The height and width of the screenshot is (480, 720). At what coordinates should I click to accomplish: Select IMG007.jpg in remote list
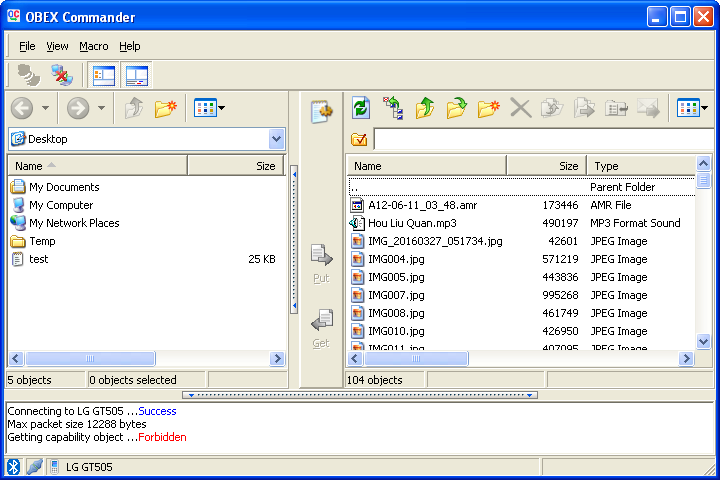522,295
